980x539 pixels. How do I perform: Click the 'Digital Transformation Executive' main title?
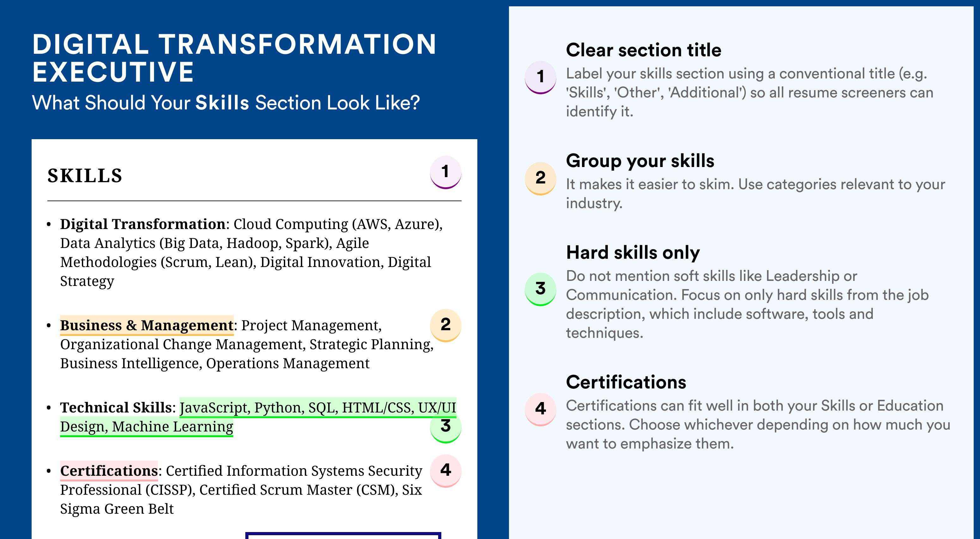[234, 58]
